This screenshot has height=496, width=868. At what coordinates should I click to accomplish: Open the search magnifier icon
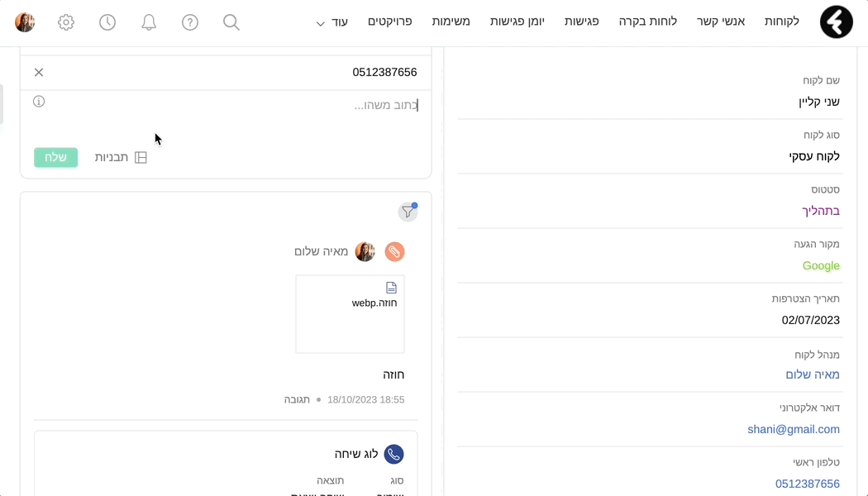click(x=231, y=22)
